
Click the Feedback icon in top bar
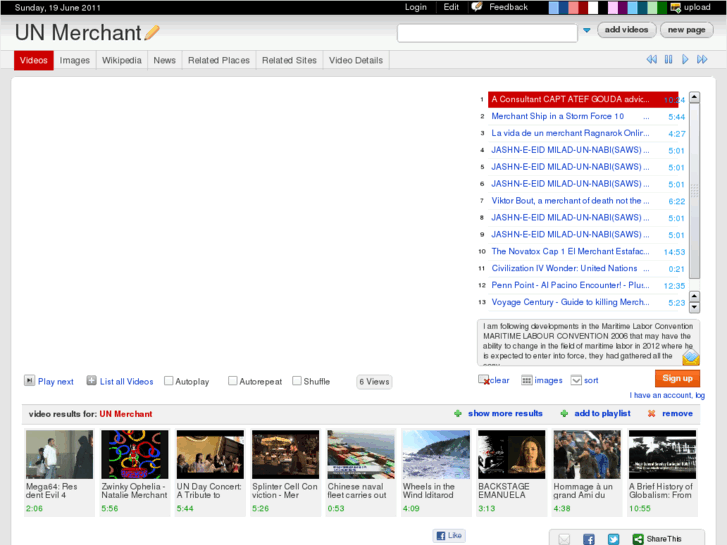click(x=477, y=7)
